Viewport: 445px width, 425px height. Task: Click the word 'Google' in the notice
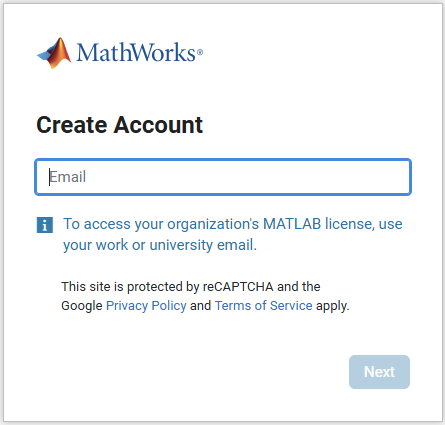click(82, 306)
